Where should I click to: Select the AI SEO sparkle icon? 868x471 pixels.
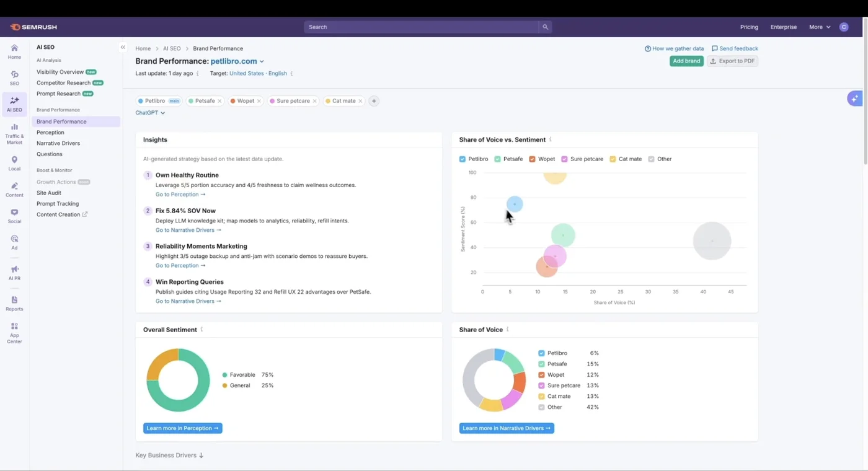point(14,100)
